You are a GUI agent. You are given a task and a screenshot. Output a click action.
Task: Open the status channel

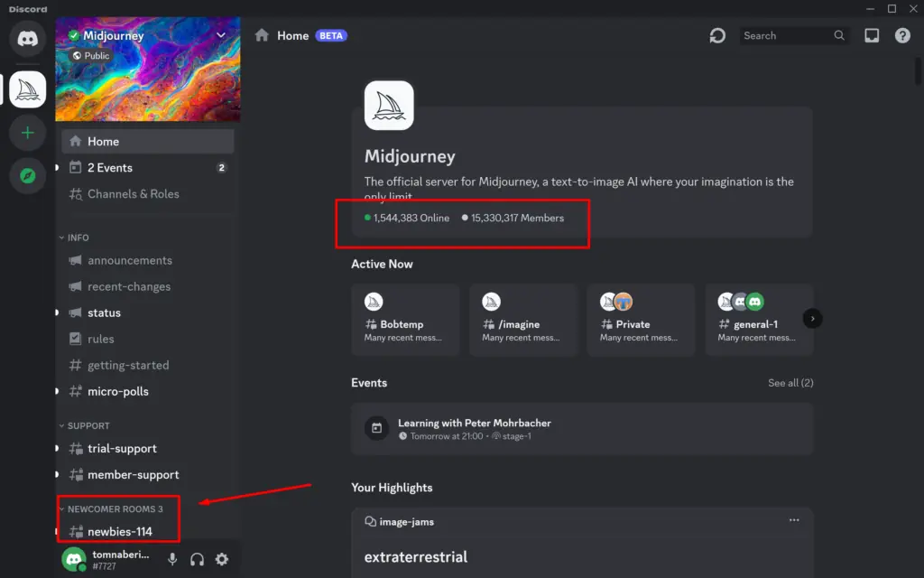(x=147, y=313)
